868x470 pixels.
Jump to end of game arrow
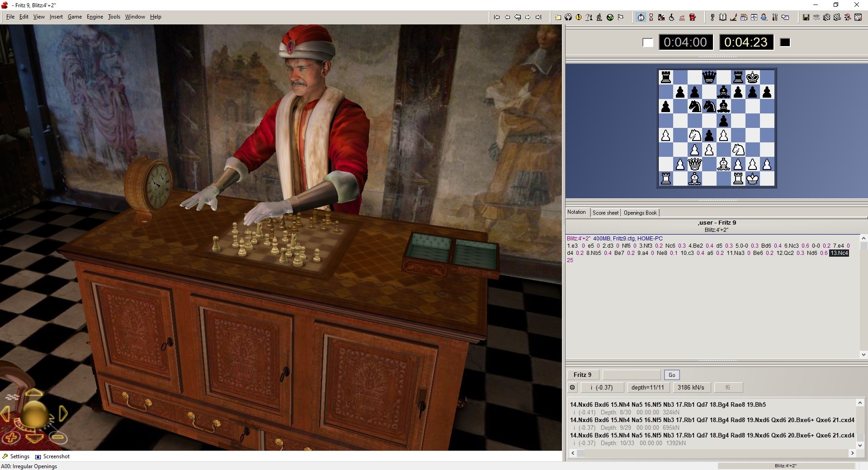click(x=538, y=17)
